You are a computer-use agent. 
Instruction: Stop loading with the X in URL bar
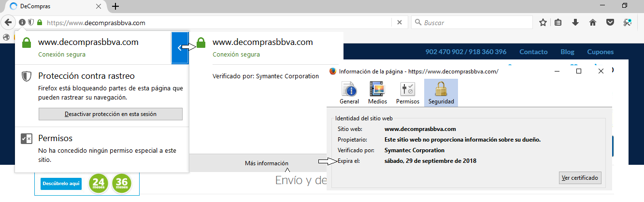400,22
